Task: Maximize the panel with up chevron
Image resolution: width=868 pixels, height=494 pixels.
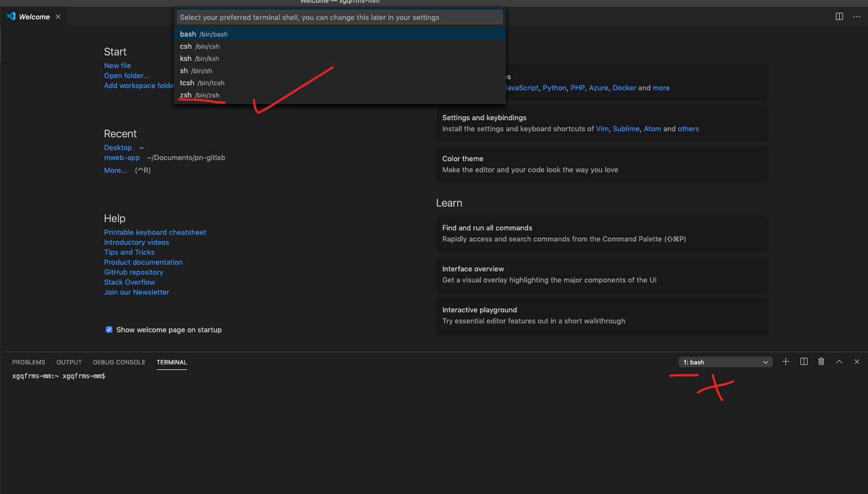Action: tap(839, 362)
